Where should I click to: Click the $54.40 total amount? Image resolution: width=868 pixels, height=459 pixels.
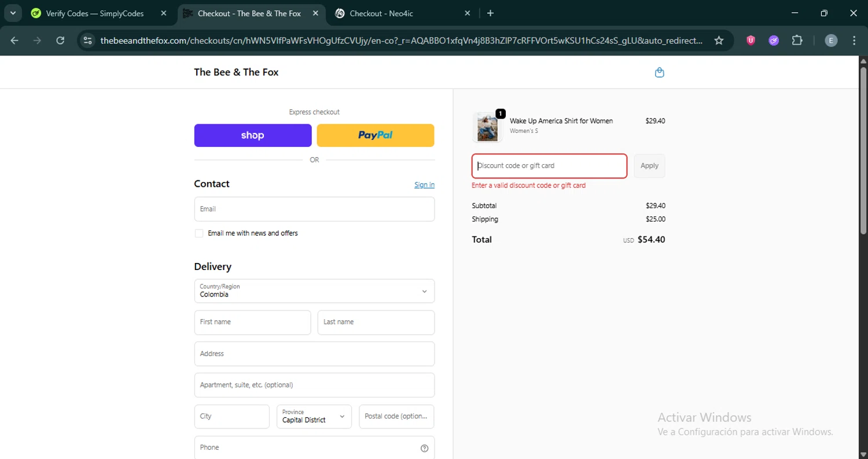[x=651, y=239]
